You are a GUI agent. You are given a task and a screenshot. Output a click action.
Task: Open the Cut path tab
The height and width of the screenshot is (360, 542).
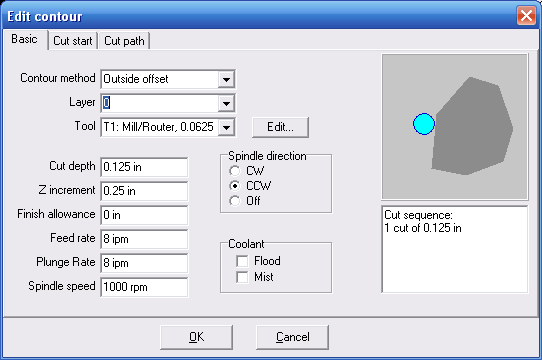[124, 41]
